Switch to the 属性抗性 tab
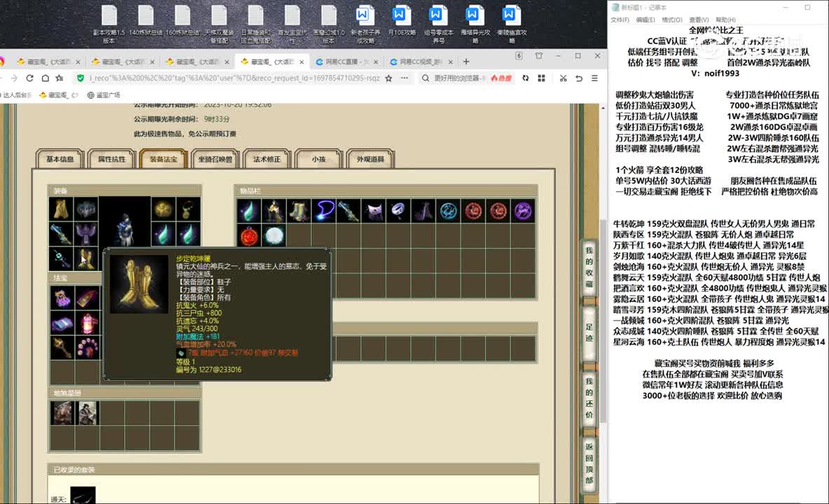This screenshot has width=829, height=504. [x=111, y=159]
